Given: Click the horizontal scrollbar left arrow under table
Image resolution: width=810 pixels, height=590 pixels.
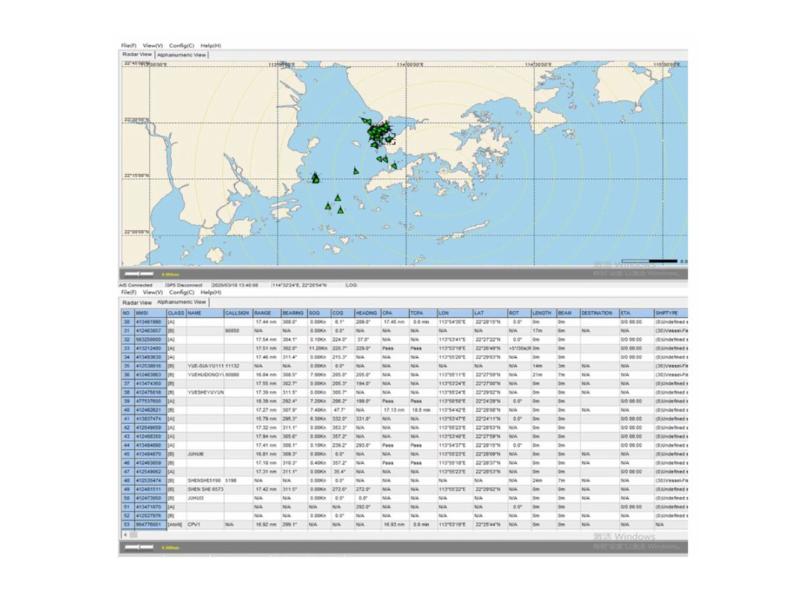Looking at the screenshot, I should (x=124, y=533).
